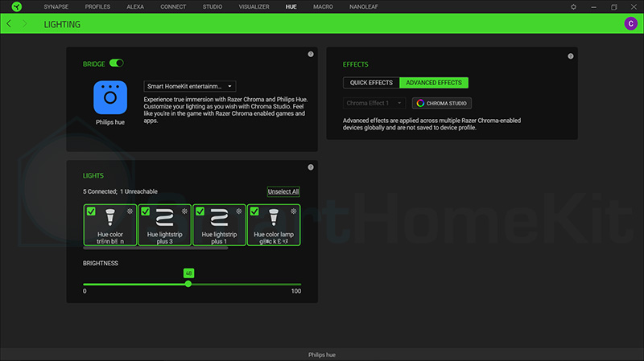Click the Lighting page title
This screenshot has width=644, height=361.
tap(62, 24)
